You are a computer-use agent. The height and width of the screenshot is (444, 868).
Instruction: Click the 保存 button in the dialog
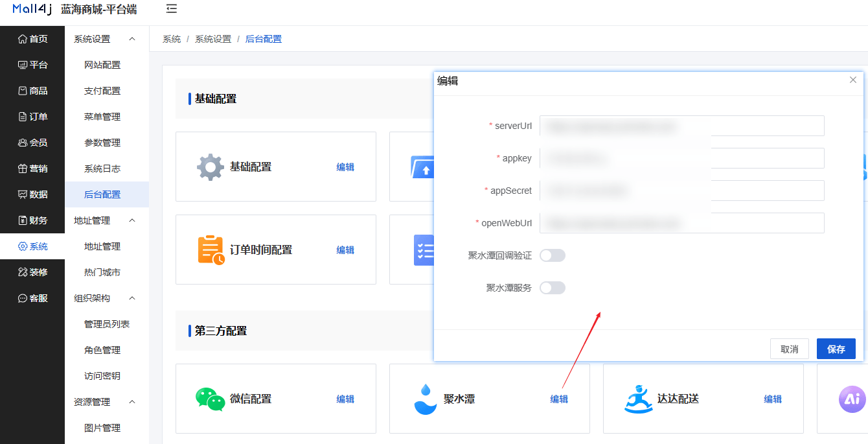point(836,349)
